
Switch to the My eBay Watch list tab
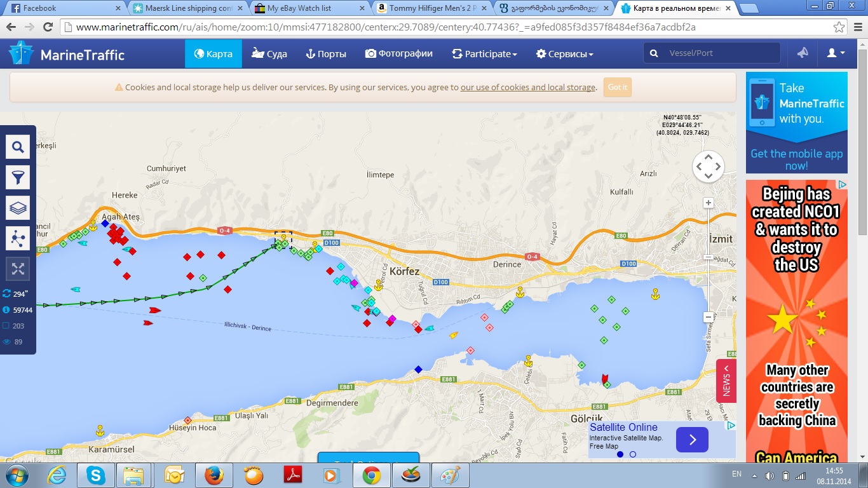coord(311,8)
